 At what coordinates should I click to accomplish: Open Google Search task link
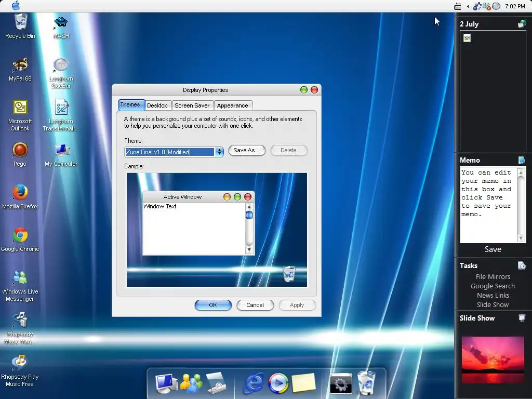[493, 286]
